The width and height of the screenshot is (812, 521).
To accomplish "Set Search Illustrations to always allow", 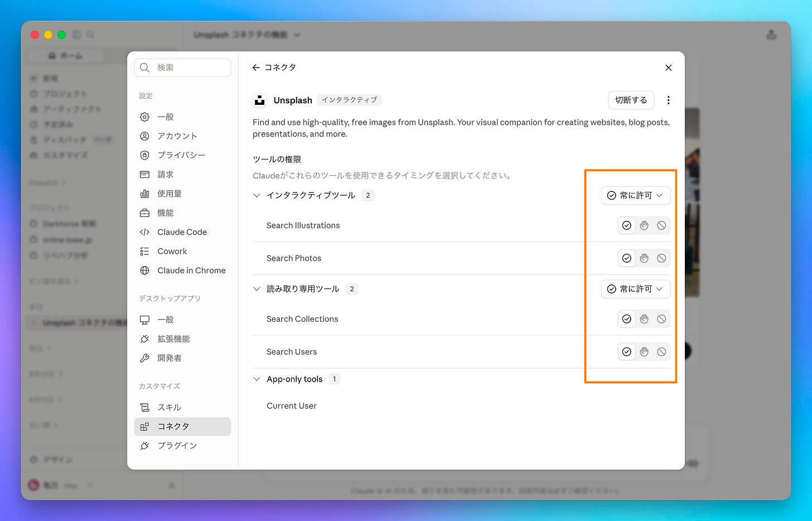I will [x=627, y=225].
